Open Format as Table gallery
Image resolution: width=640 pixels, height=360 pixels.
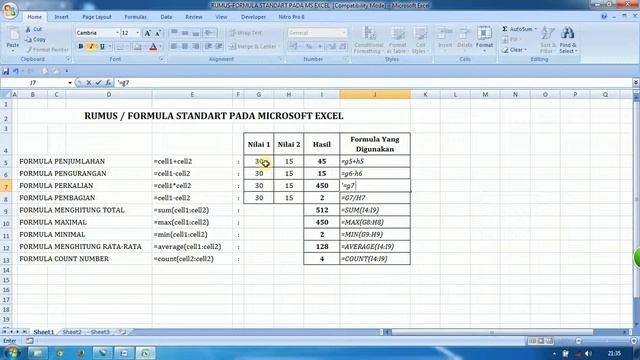click(397, 40)
